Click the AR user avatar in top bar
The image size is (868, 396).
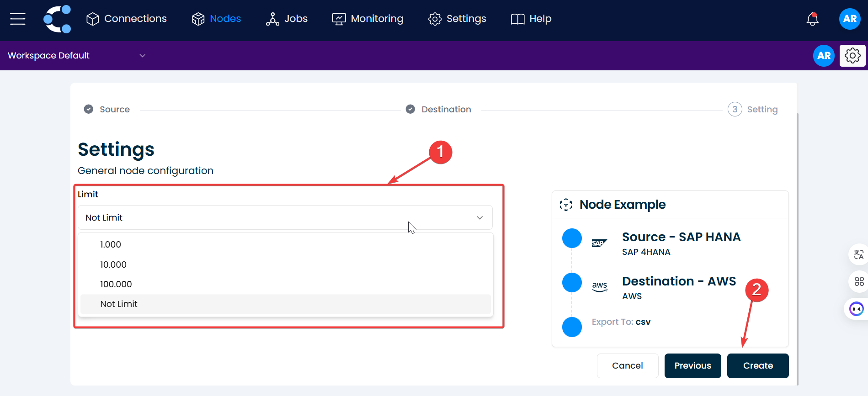pos(850,19)
